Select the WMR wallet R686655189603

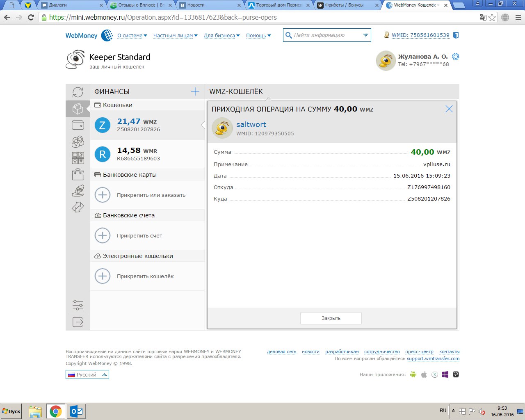click(x=147, y=154)
